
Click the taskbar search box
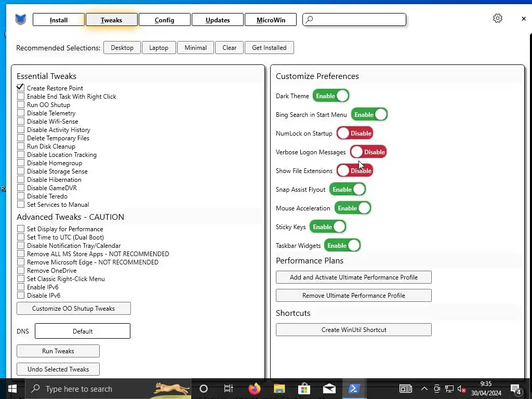coord(108,389)
